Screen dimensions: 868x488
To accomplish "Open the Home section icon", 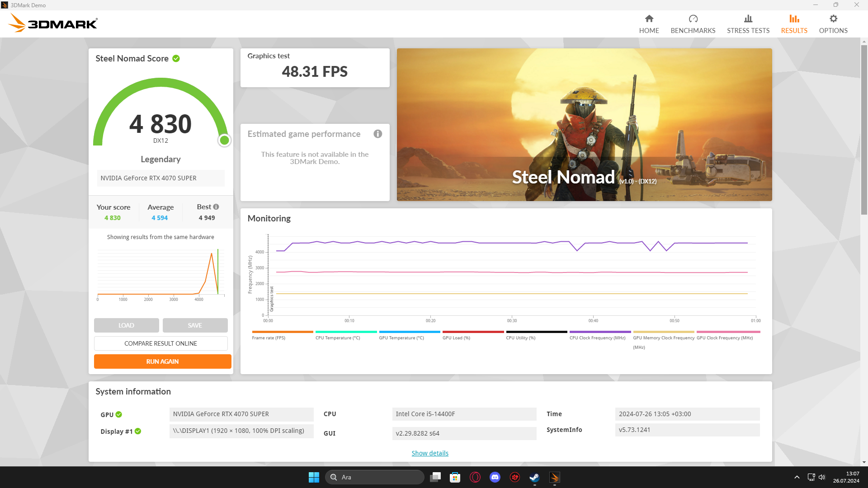I will [649, 19].
